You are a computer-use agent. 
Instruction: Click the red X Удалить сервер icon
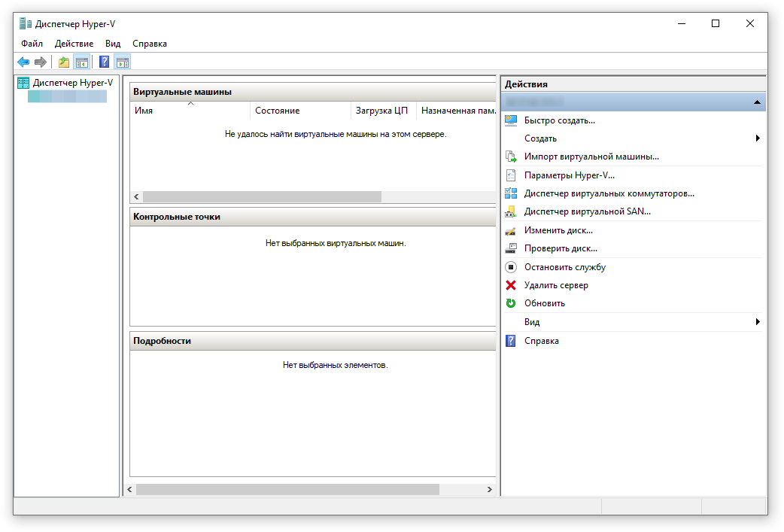click(510, 285)
